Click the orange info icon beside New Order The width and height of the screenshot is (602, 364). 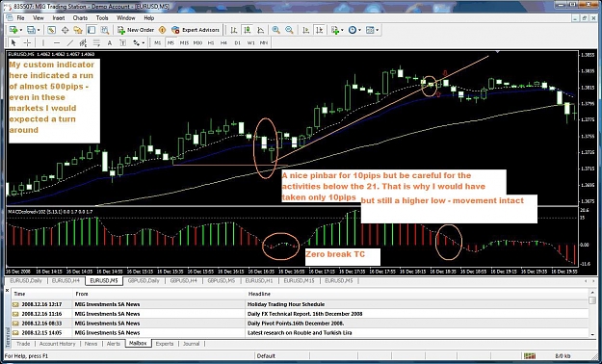tap(163, 30)
